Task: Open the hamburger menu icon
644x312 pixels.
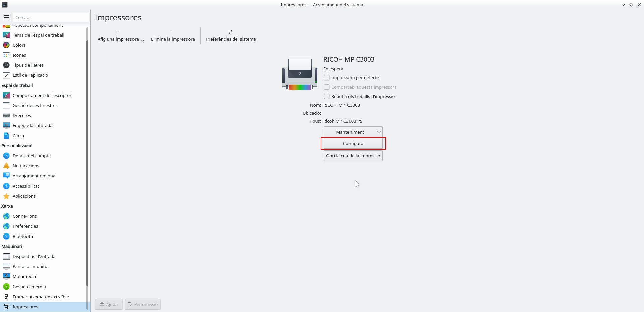Action: [x=6, y=17]
